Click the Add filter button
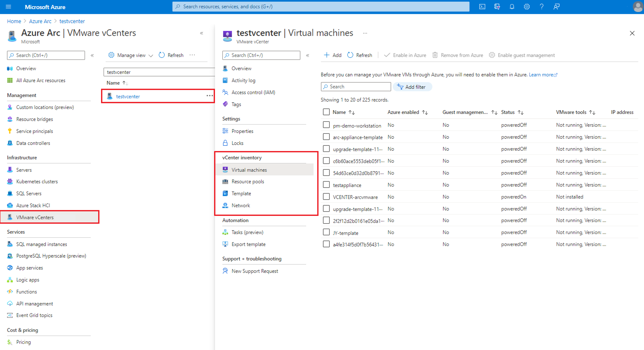The height and width of the screenshot is (350, 644). (412, 87)
